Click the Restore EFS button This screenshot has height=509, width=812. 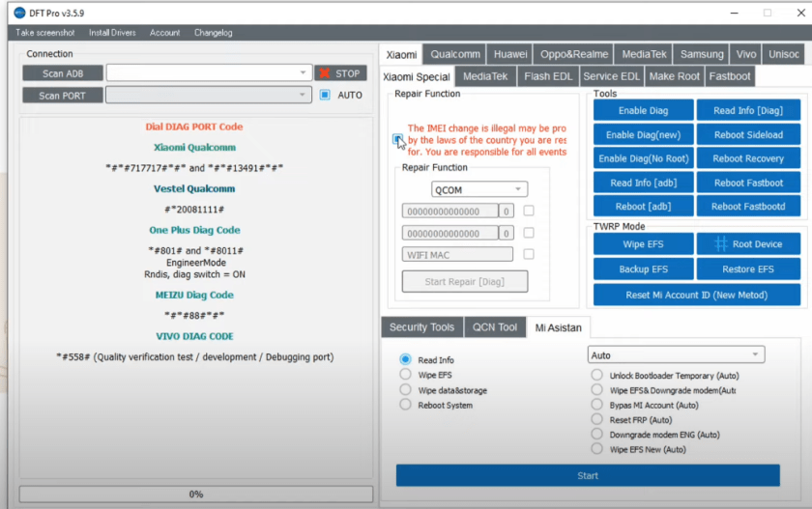coord(748,269)
